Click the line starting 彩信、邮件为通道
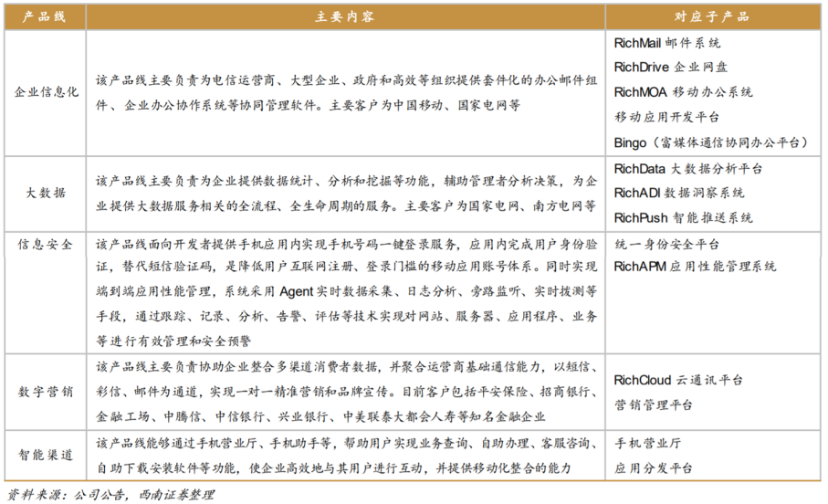 tap(346, 392)
